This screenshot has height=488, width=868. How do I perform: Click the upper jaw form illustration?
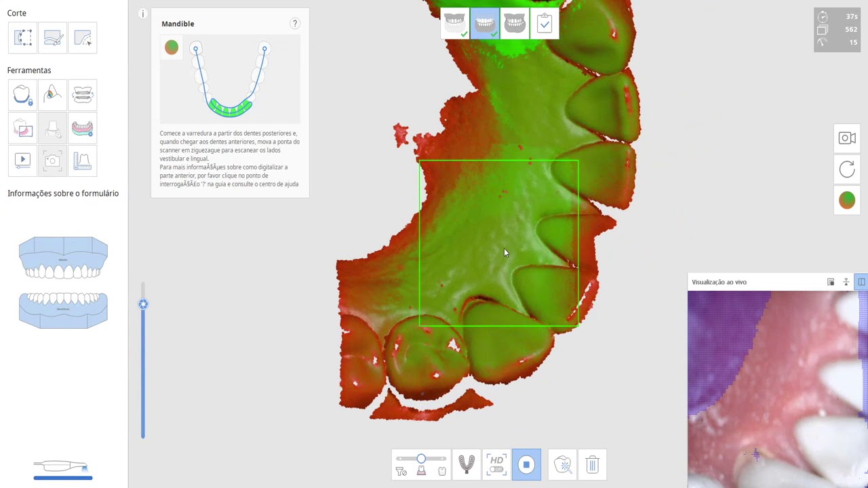[x=63, y=258]
